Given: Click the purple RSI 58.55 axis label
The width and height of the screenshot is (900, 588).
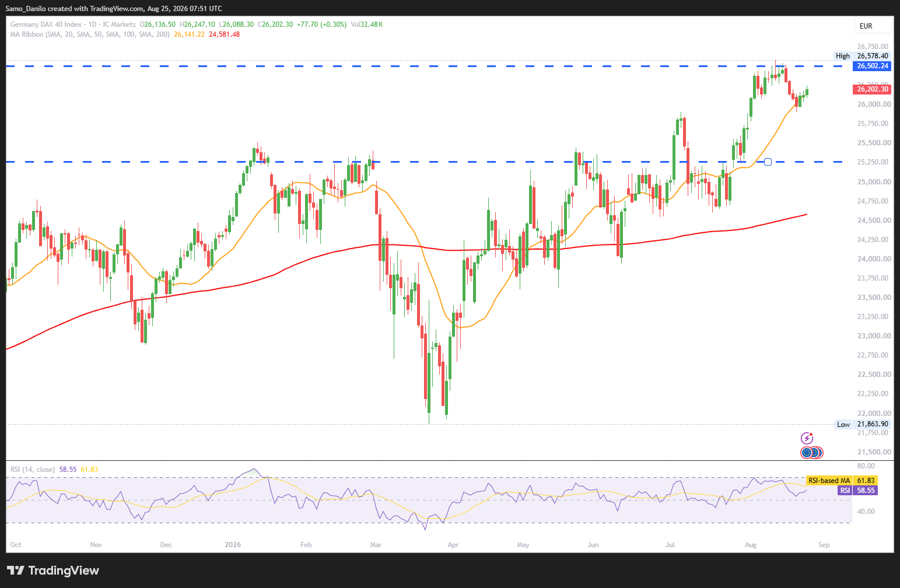Looking at the screenshot, I should [x=857, y=491].
